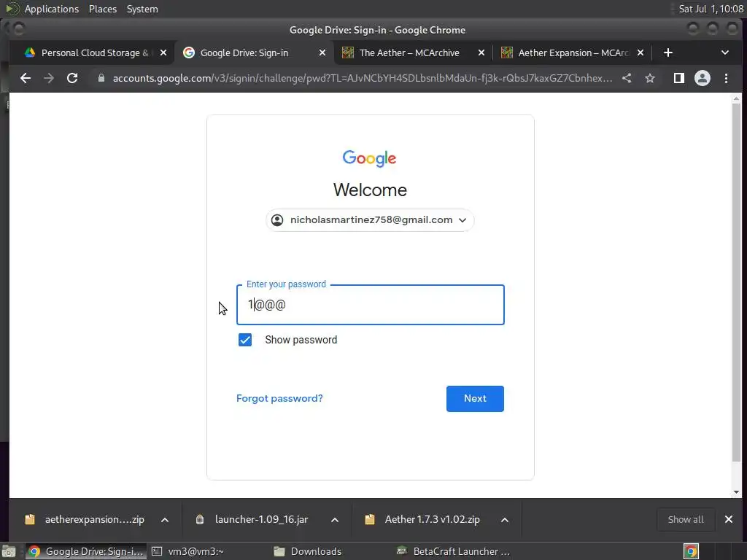747x560 pixels.
Task: Open the Places menu
Action: click(x=102, y=9)
